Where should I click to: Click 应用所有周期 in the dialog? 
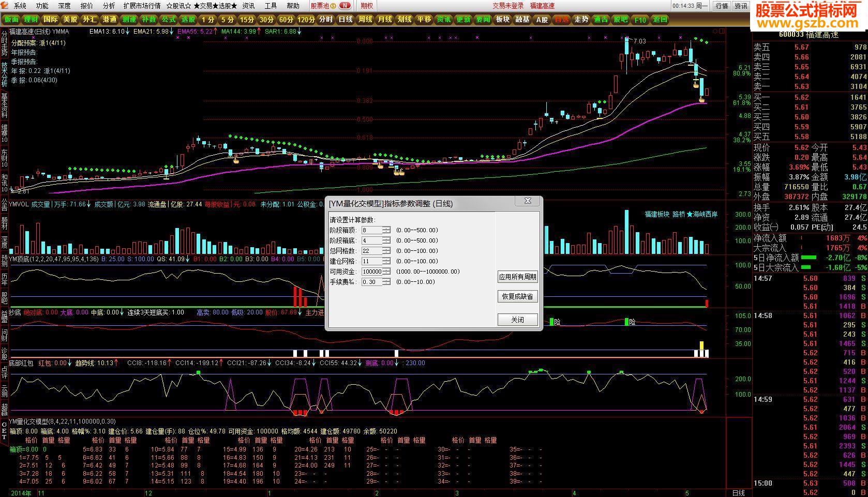pyautogui.click(x=517, y=277)
